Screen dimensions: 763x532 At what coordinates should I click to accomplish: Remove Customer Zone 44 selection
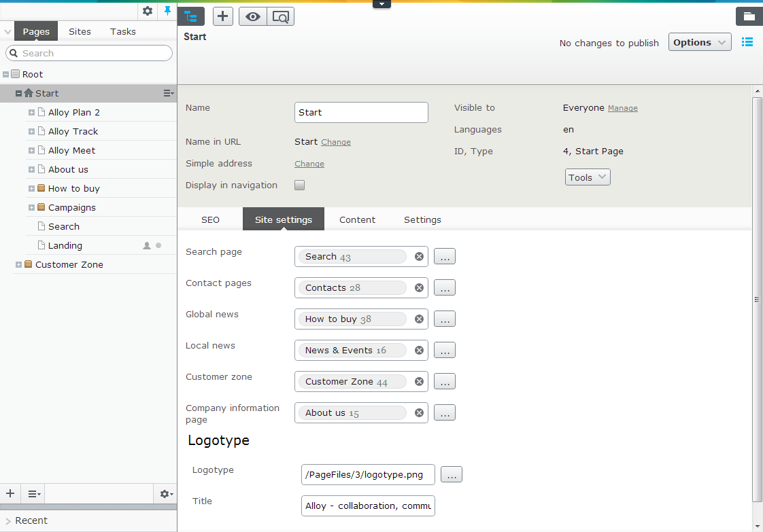coord(419,381)
